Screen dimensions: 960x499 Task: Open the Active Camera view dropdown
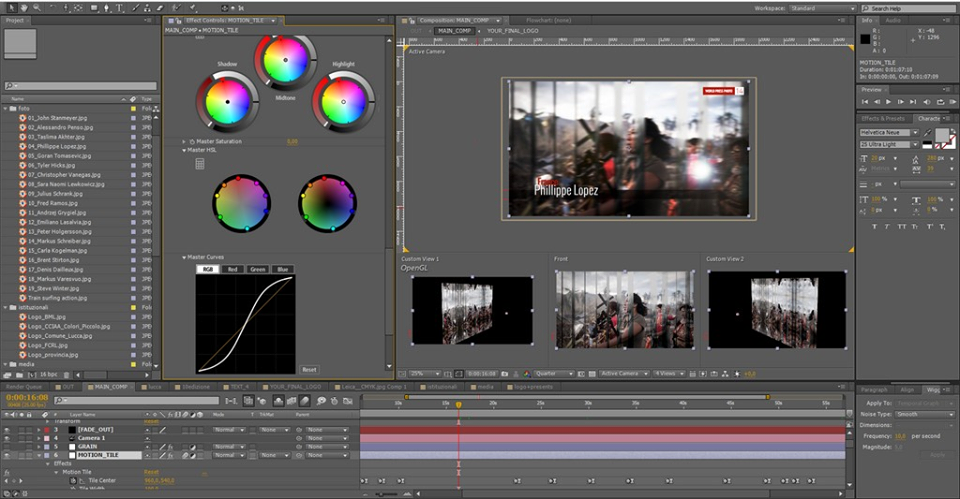(623, 373)
